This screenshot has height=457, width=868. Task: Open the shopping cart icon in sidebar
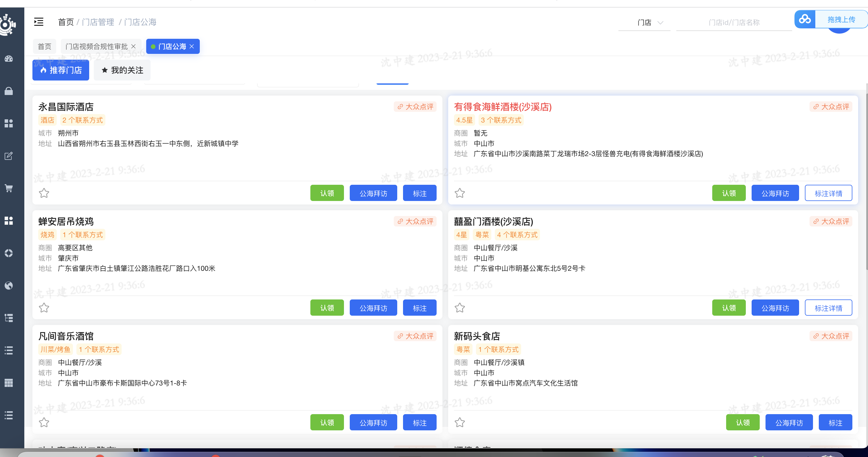point(9,189)
